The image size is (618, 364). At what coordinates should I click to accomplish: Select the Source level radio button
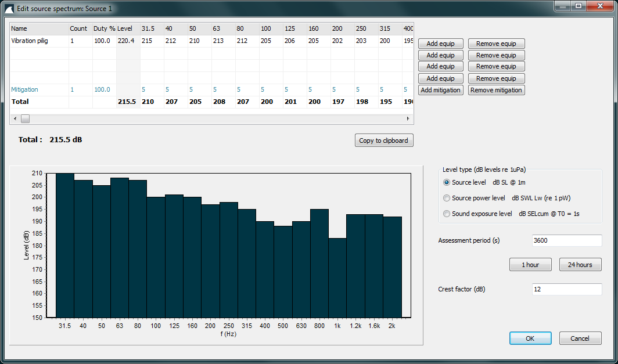[x=446, y=182]
